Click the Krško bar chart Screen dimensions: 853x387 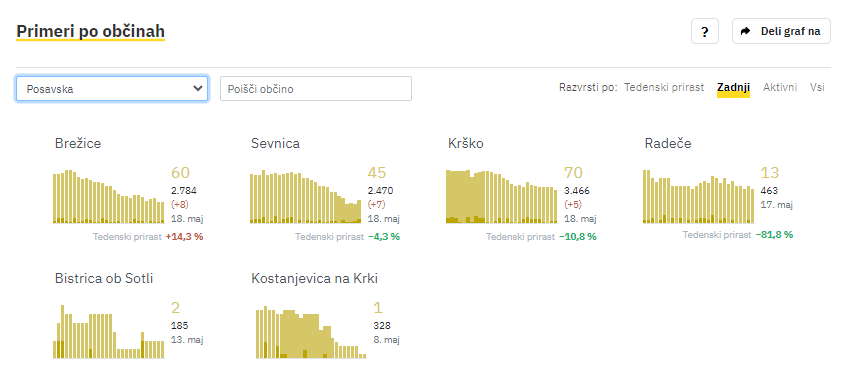point(502,196)
